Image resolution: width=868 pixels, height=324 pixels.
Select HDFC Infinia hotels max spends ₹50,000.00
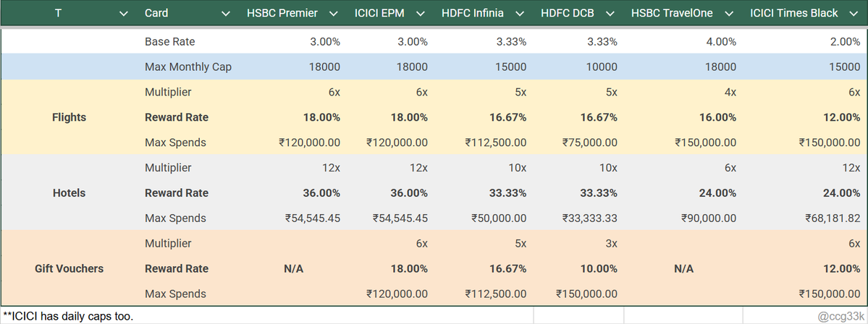tap(499, 218)
